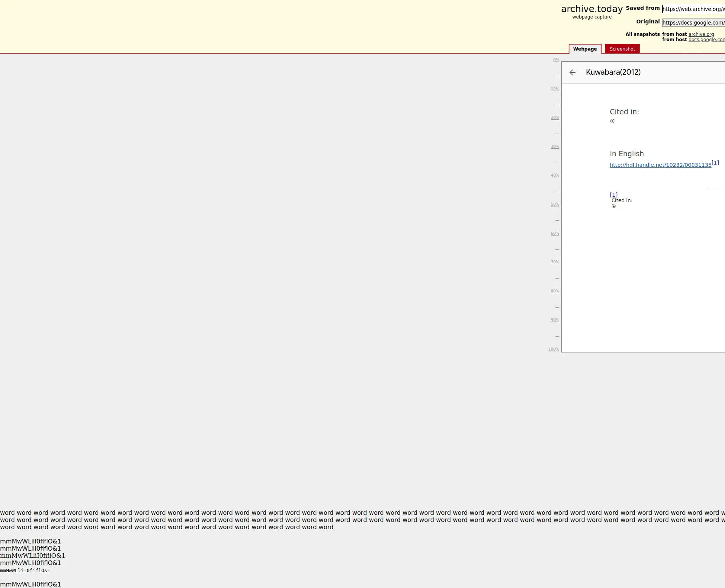The width and height of the screenshot is (725, 588).
Task: Open the docs.google.com host snapshots link
Action: tap(706, 40)
